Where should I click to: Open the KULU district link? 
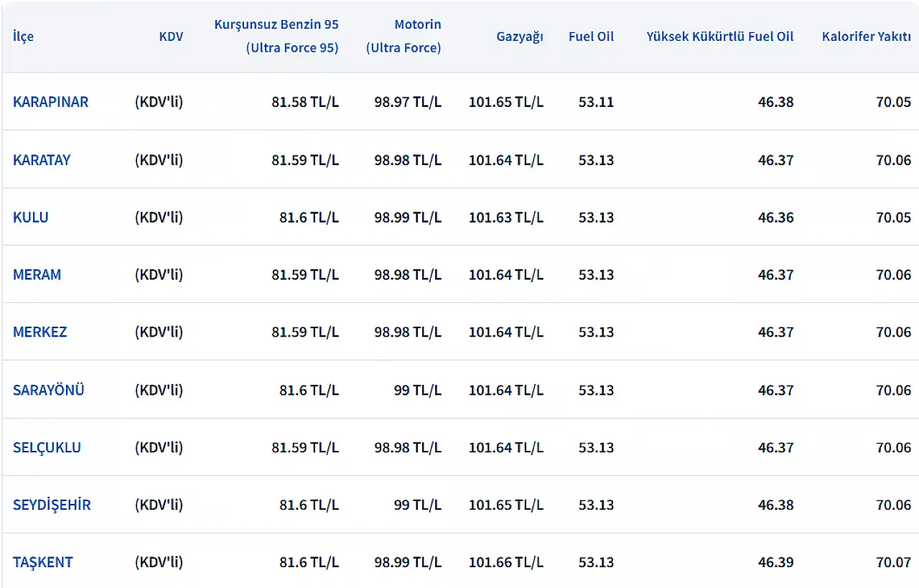click(31, 218)
